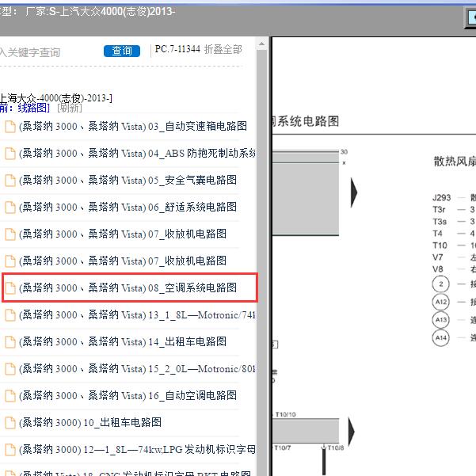Focus the keyword search input field

tap(48, 52)
